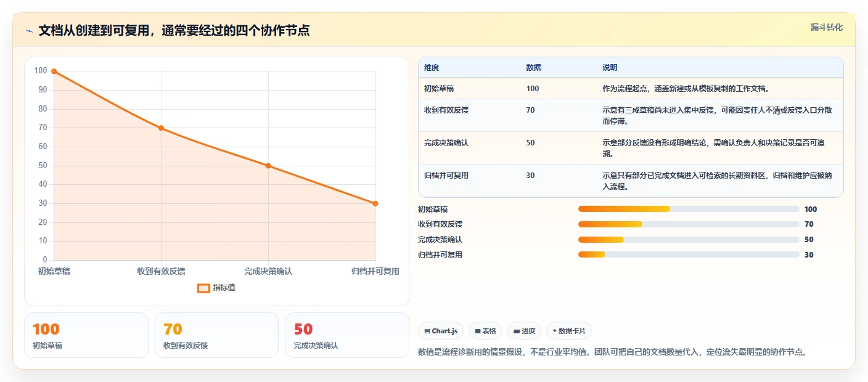Click the value 70 beside the progress bar

[809, 224]
